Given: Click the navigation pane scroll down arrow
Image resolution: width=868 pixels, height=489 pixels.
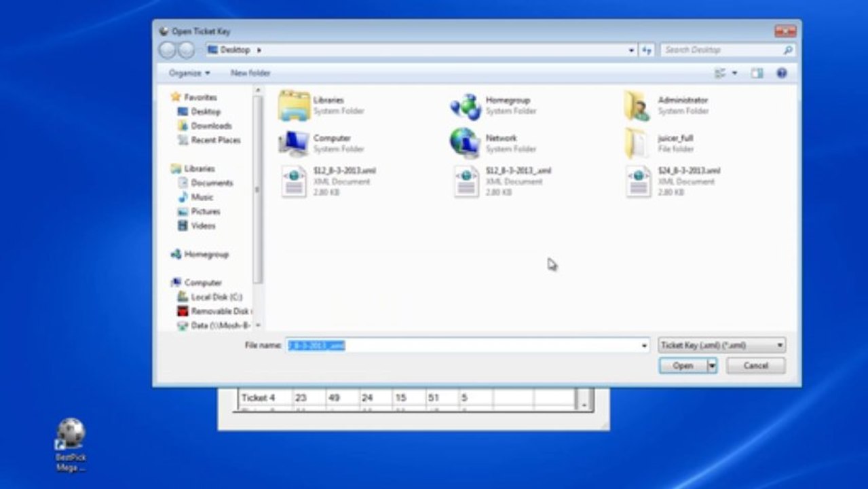Looking at the screenshot, I should (x=258, y=326).
